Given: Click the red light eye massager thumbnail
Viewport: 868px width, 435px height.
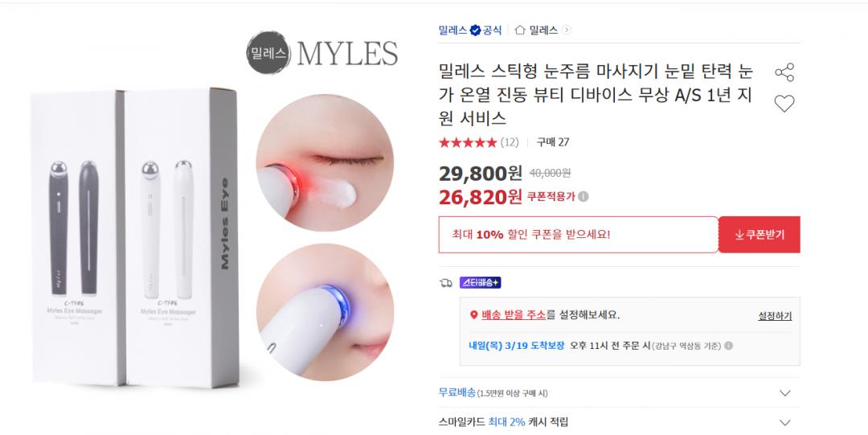Looking at the screenshot, I should pos(325,162).
